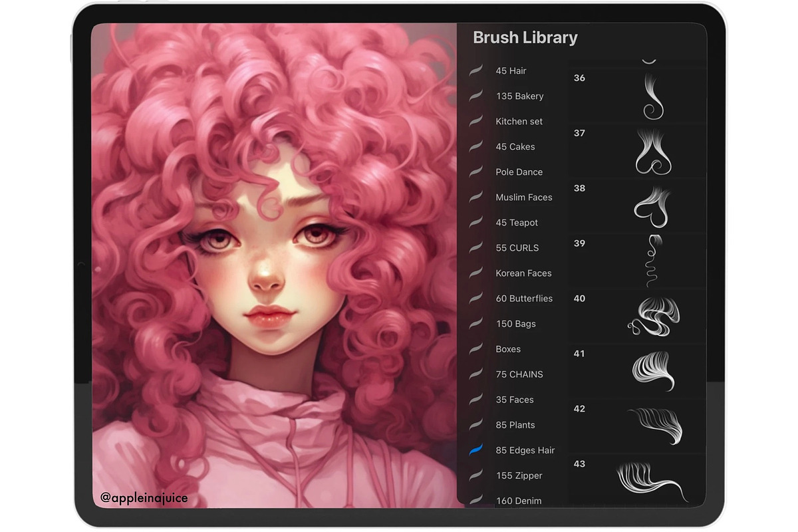Click the pink-haired girl artwork canvas

[274, 266]
